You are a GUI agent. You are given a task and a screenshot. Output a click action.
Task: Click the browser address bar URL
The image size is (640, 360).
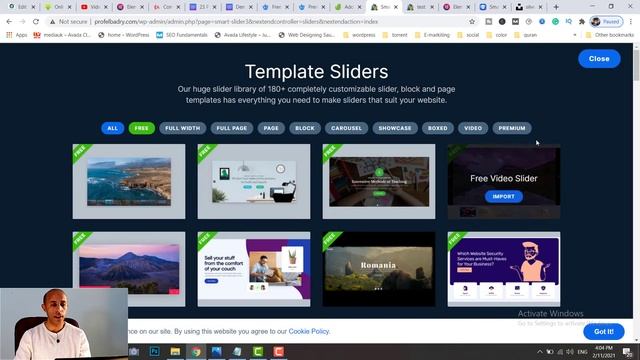pos(236,22)
